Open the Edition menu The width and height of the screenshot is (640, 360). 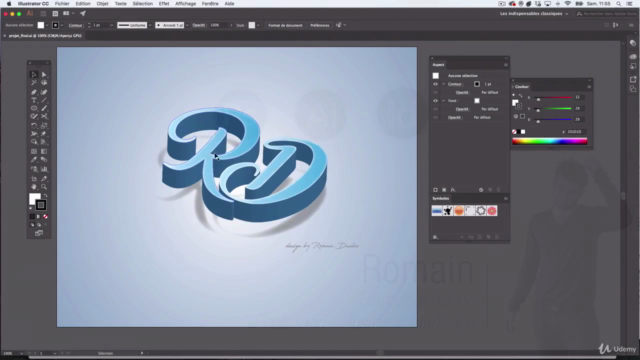(83, 4)
